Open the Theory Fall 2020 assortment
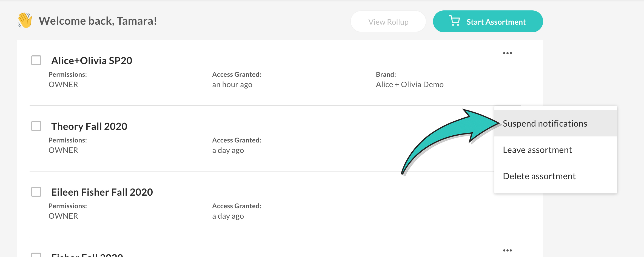Viewport: 644px width, 257px height. (x=89, y=126)
